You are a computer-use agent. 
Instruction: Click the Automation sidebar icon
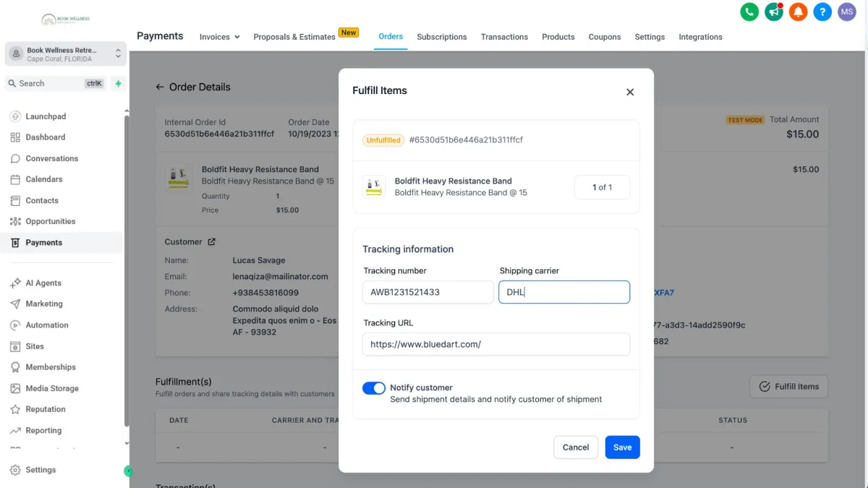(x=15, y=325)
